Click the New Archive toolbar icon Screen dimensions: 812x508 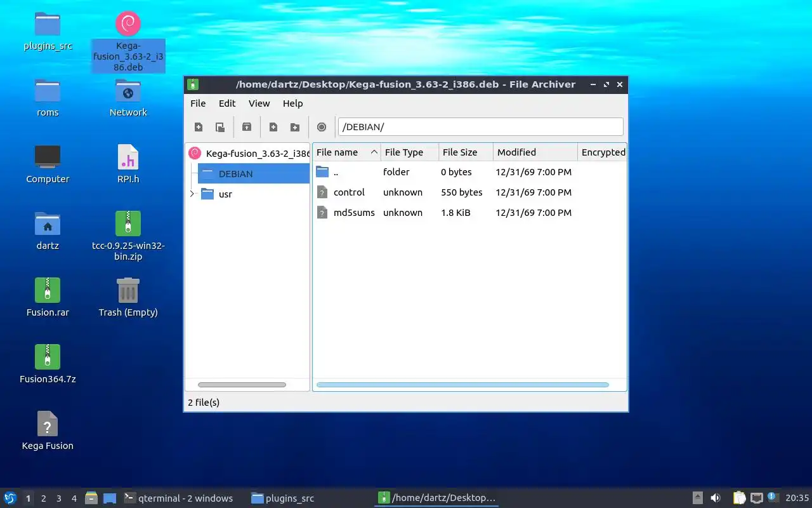(199, 127)
